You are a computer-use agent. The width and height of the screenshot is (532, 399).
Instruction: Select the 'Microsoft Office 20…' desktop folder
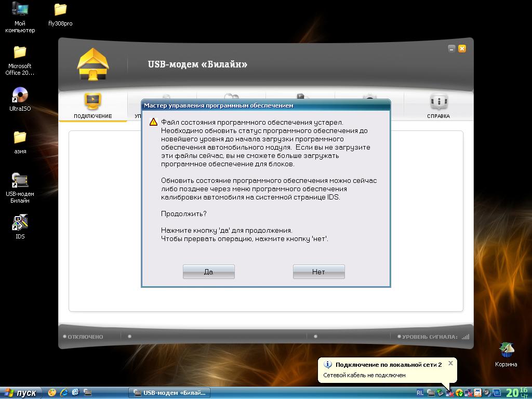[x=20, y=61]
